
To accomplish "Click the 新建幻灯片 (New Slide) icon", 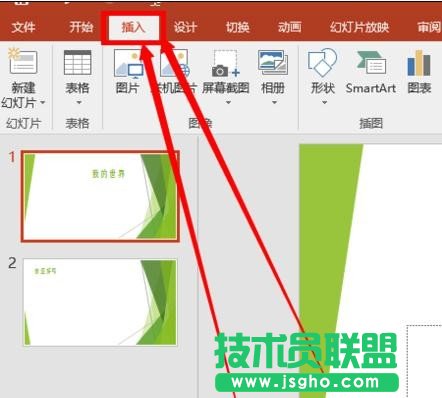I will coord(23,61).
